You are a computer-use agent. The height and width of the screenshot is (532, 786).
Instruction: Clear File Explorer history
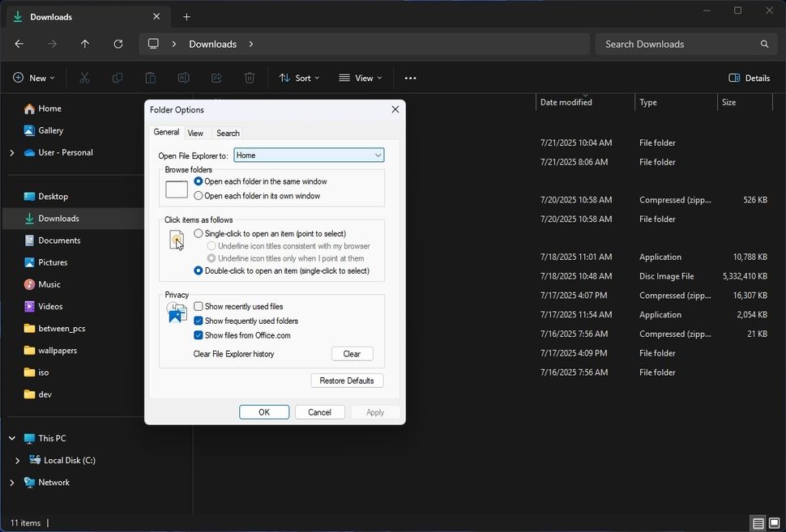352,353
